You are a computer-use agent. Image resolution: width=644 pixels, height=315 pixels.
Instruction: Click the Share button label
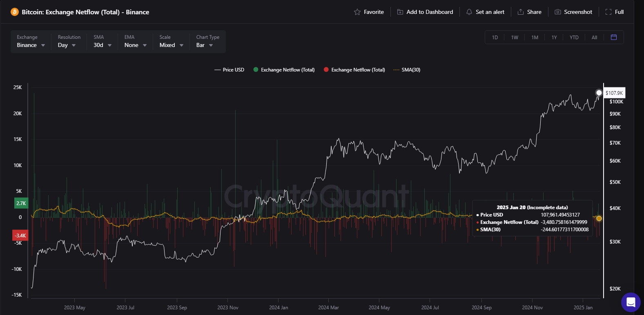tap(534, 12)
